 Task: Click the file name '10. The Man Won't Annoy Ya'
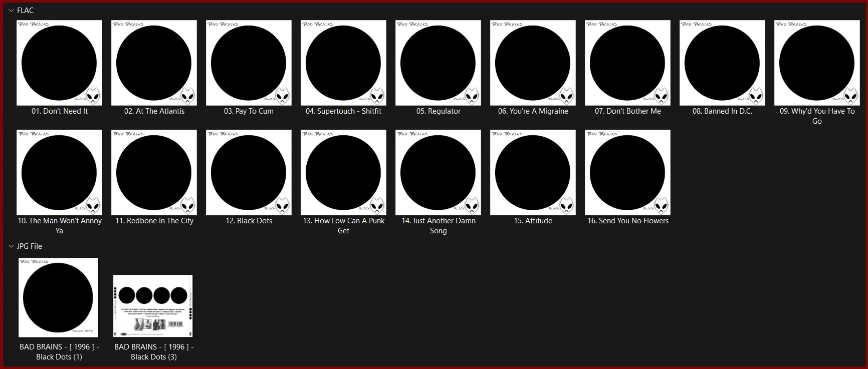pos(59,226)
